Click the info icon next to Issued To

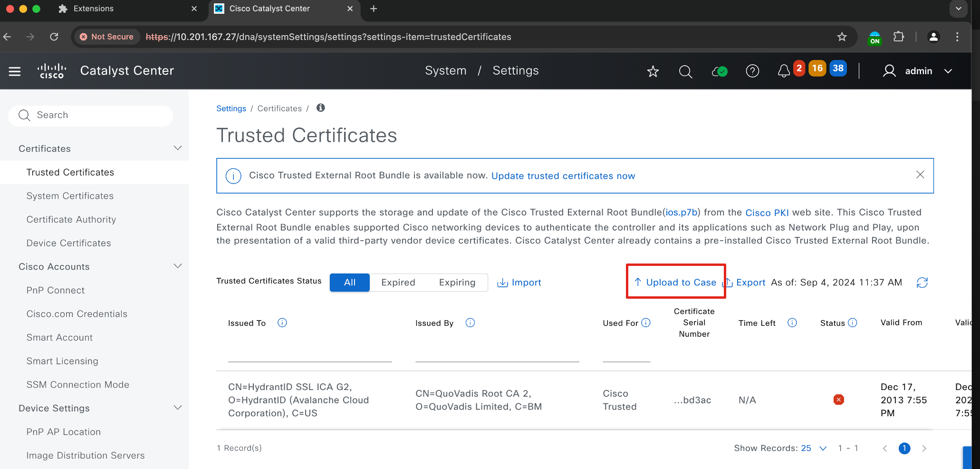coord(282,323)
